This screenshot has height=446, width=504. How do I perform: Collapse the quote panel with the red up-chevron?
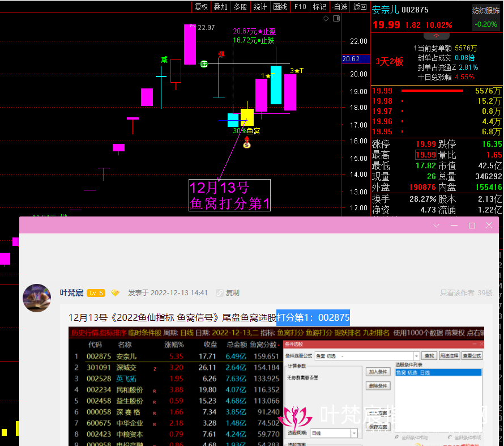[x=436, y=36]
